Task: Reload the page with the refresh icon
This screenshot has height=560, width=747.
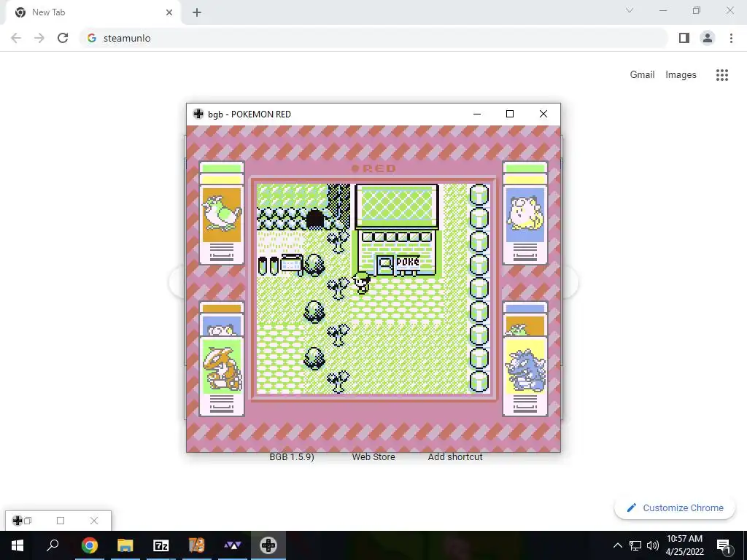Action: tap(63, 38)
